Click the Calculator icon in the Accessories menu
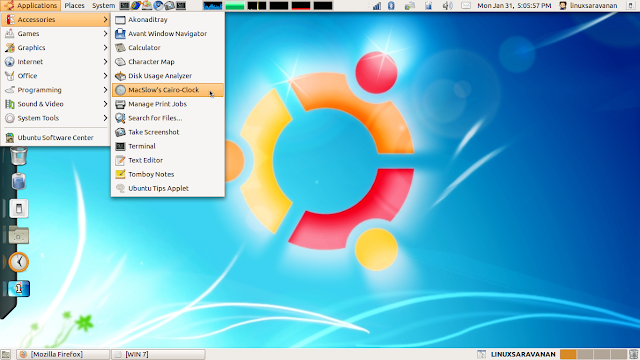Image resolution: width=640 pixels, height=360 pixels. coord(120,48)
